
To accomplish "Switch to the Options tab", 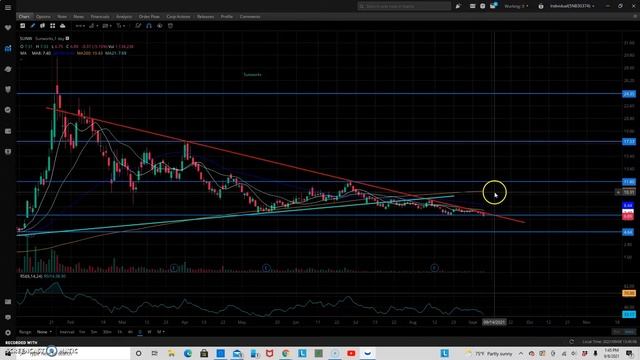I will coord(43,17).
